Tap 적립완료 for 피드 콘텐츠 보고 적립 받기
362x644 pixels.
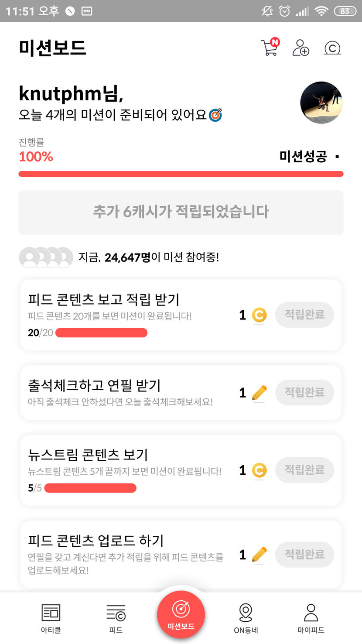point(304,315)
